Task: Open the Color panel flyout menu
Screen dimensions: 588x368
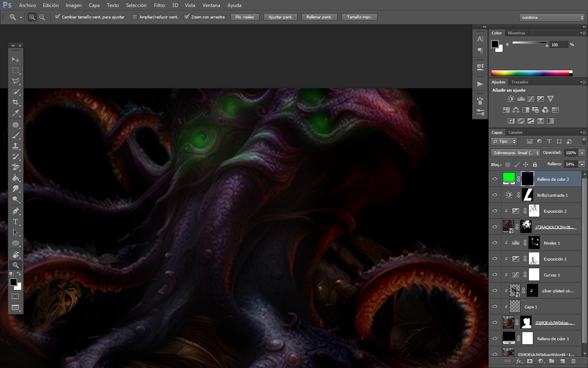Action: pyautogui.click(x=583, y=33)
